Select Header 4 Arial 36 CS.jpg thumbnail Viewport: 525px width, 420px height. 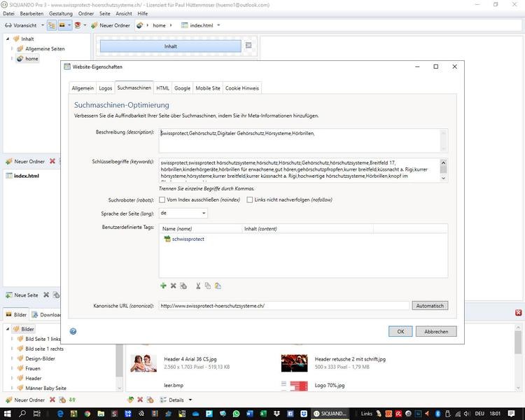(x=143, y=363)
